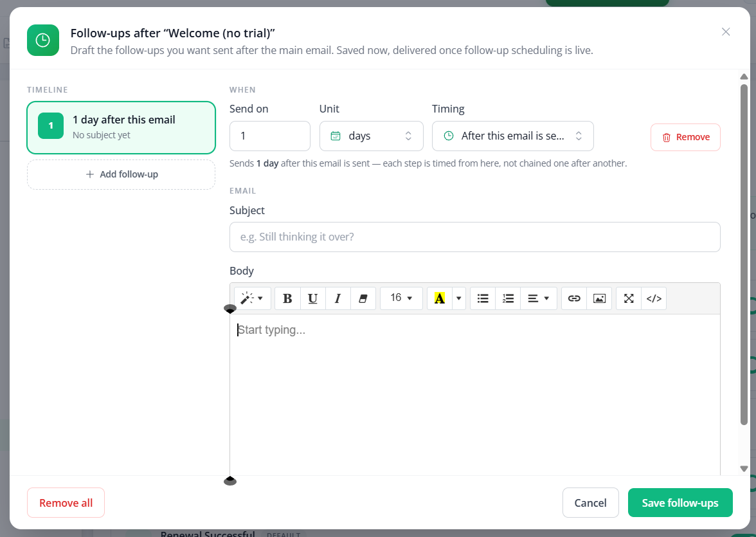Click the scrollbar down arrow

pos(744,468)
